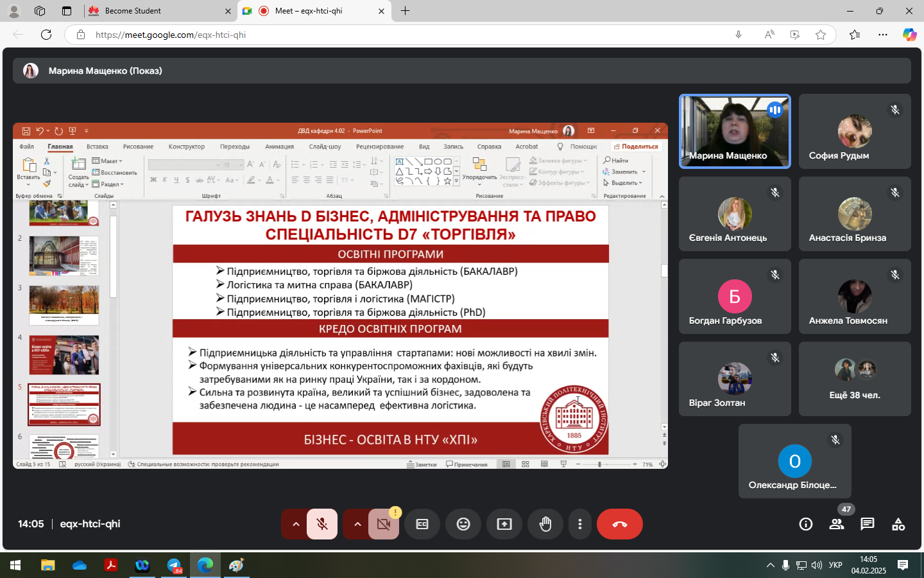The height and width of the screenshot is (578, 924).
Task: Select Богдан Гарбузов's participant tile
Action: [x=735, y=296]
